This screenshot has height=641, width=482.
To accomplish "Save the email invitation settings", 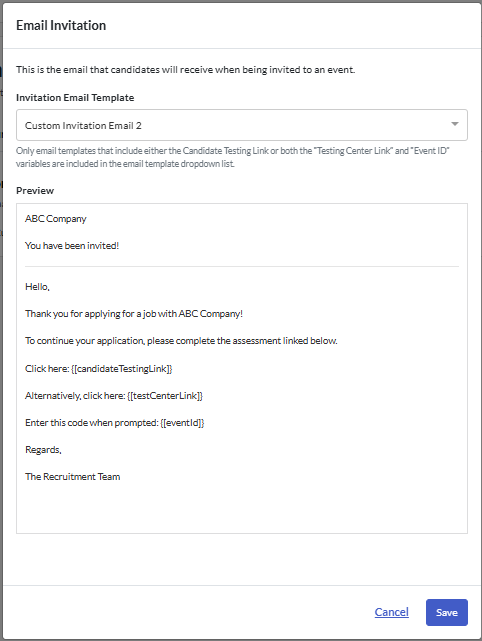I will click(x=446, y=612).
